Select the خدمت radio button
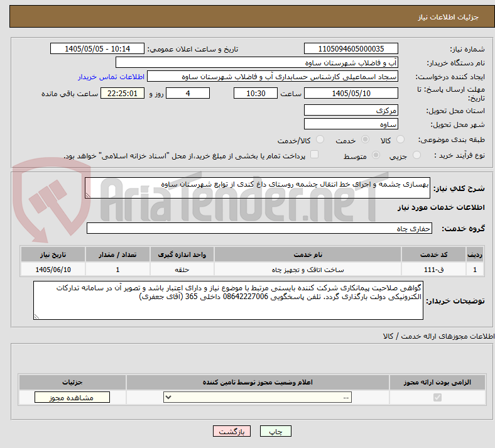495x448 pixels. [365, 139]
